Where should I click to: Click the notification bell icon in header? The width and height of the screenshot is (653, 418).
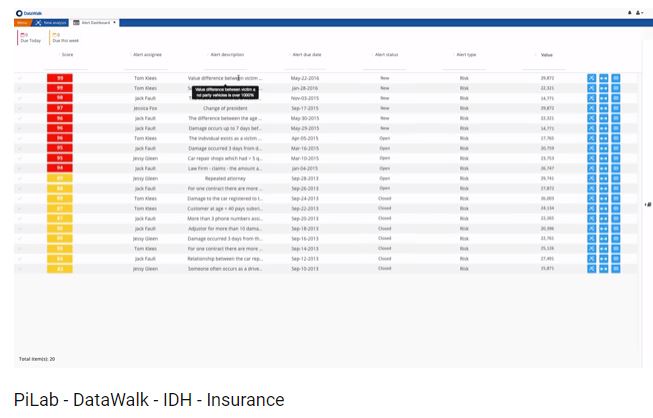tap(628, 13)
